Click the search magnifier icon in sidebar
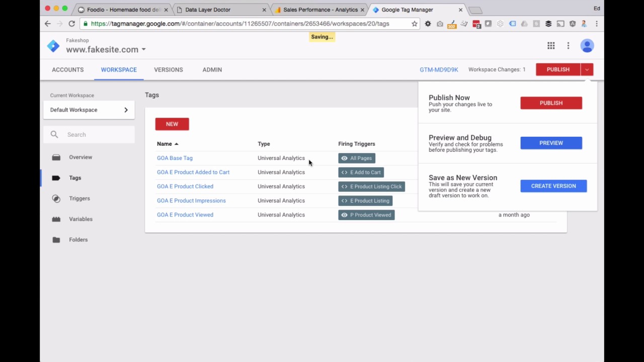The height and width of the screenshot is (362, 644). pyautogui.click(x=54, y=134)
